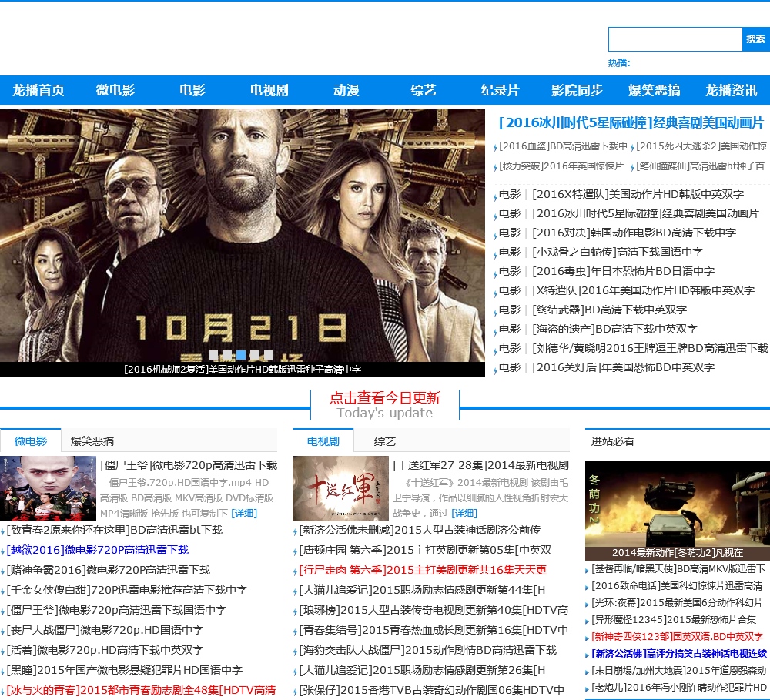Switch to the 电视剧 tab
This screenshot has width=770, height=700.
(323, 441)
